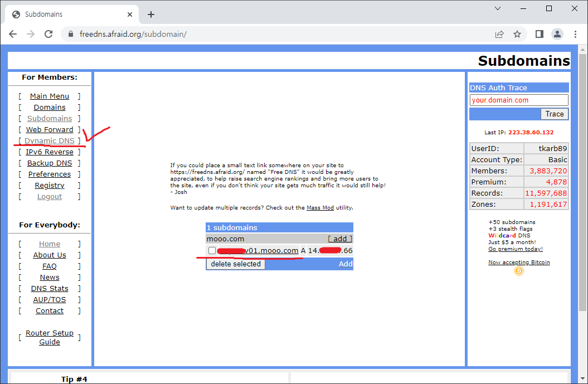
Task: Click Now accepting Bitcoin link
Action: [x=519, y=263]
